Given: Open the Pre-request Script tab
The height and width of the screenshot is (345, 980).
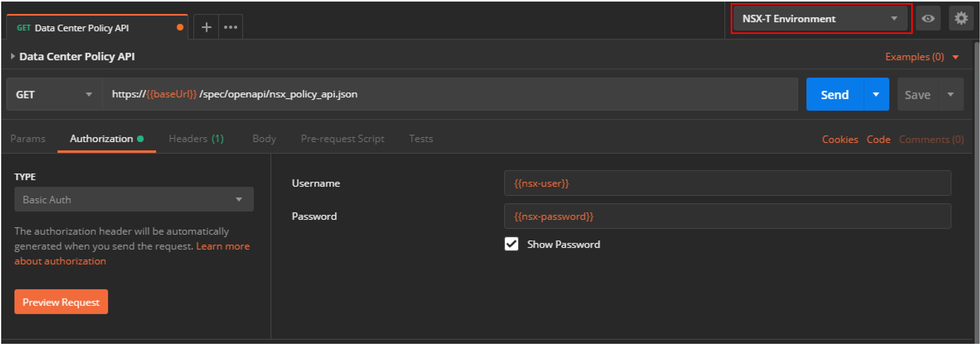Looking at the screenshot, I should [x=342, y=139].
